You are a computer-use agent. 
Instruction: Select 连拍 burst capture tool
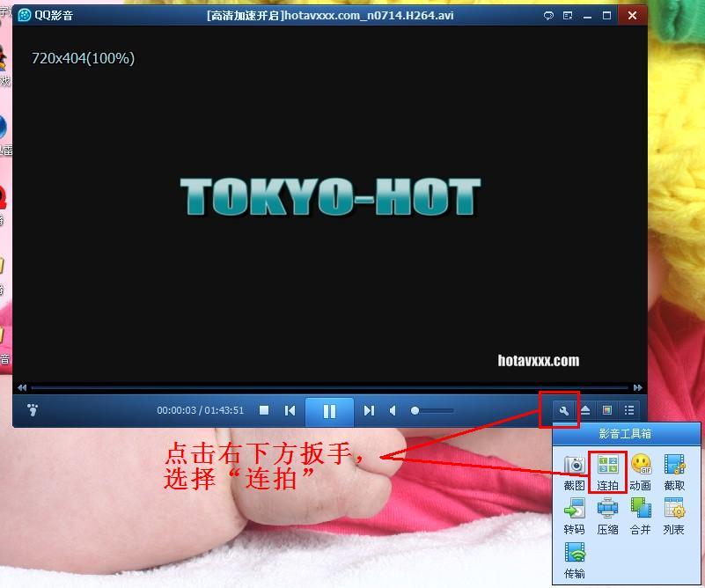pos(607,473)
